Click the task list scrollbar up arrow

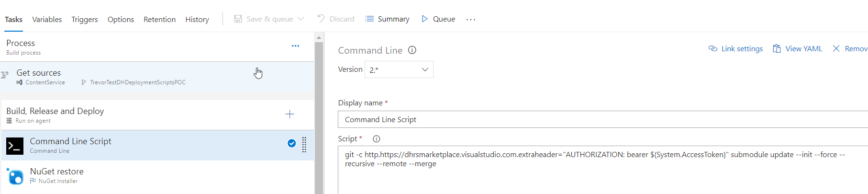pyautogui.click(x=319, y=37)
